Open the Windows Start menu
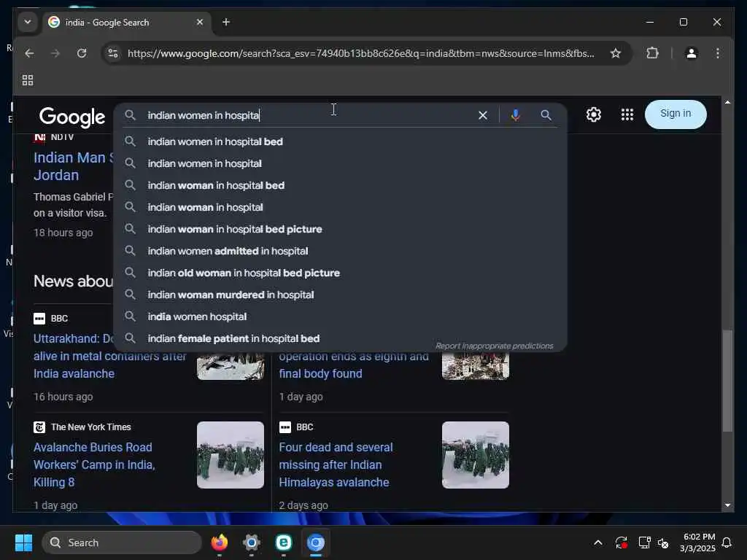The height and width of the screenshot is (560, 747). pyautogui.click(x=23, y=542)
